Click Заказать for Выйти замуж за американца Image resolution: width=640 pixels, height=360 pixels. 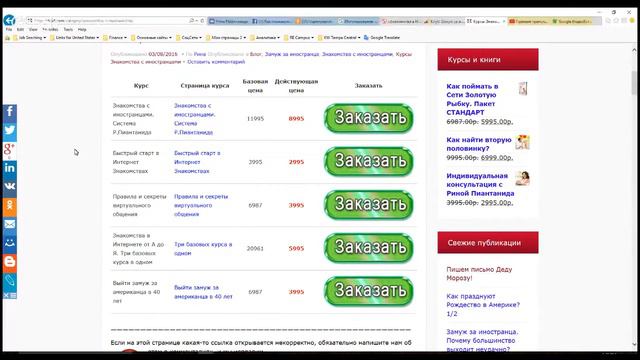369,291
